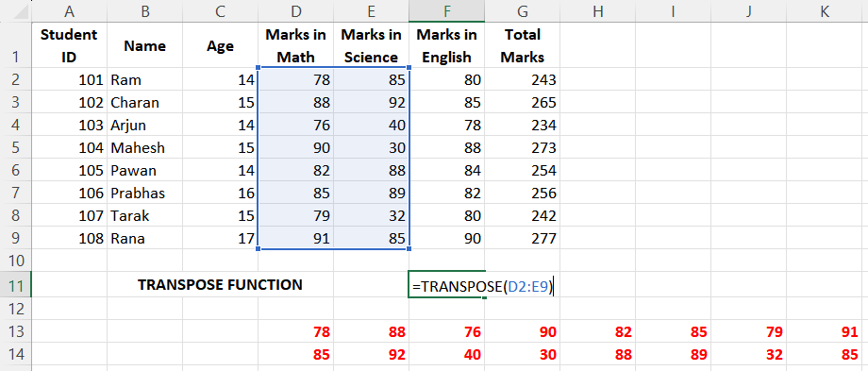This screenshot has height=371, width=868.
Task: Select row 5 header
Action: tap(15, 148)
